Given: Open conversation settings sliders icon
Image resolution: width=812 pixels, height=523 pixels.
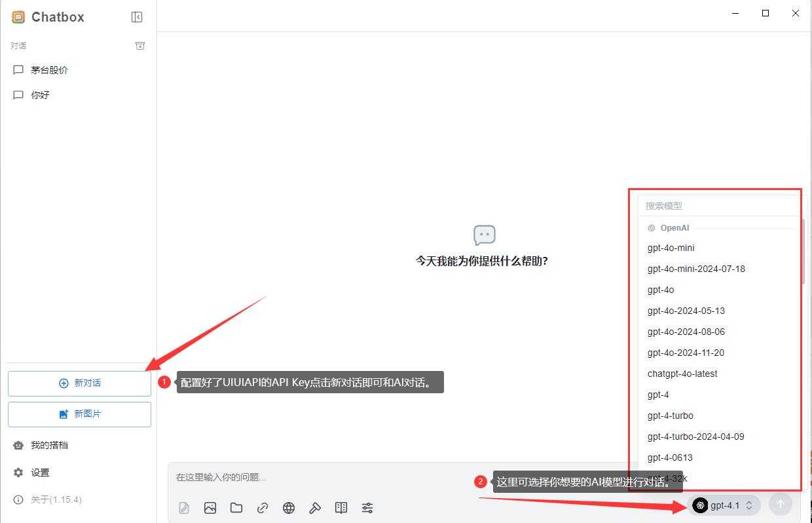Looking at the screenshot, I should 367,508.
